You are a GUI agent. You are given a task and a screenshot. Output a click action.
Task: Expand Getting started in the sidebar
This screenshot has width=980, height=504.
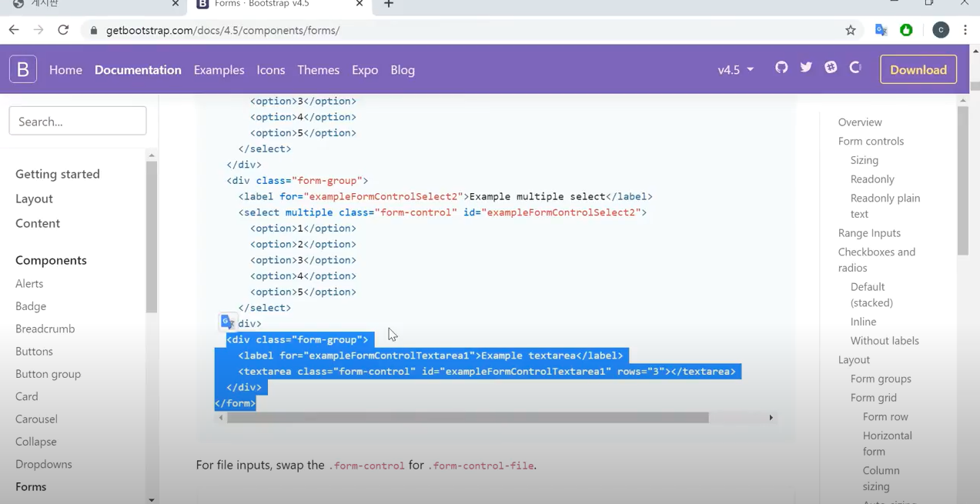click(x=58, y=174)
